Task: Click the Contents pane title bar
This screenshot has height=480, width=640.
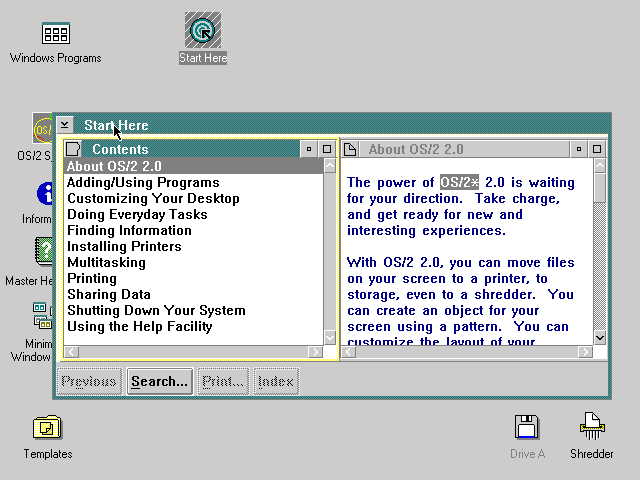Action: pos(190,149)
